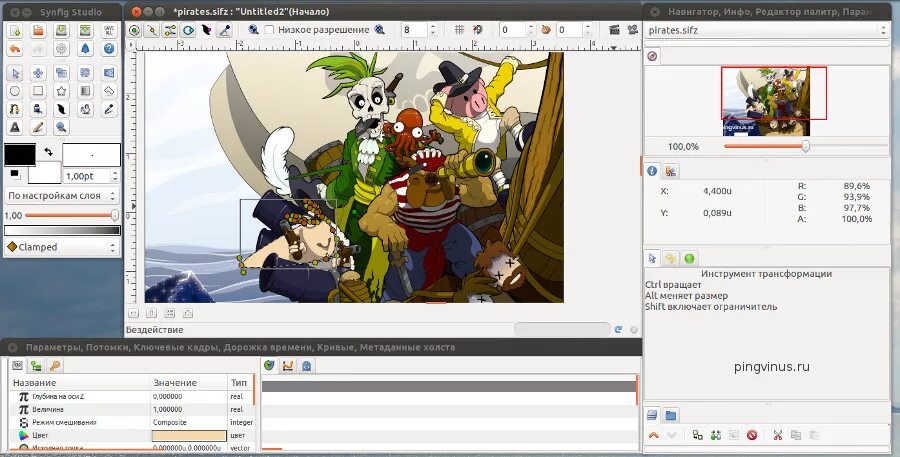Click the default gradient bar
Screen dimensions: 900x457
click(x=62, y=230)
